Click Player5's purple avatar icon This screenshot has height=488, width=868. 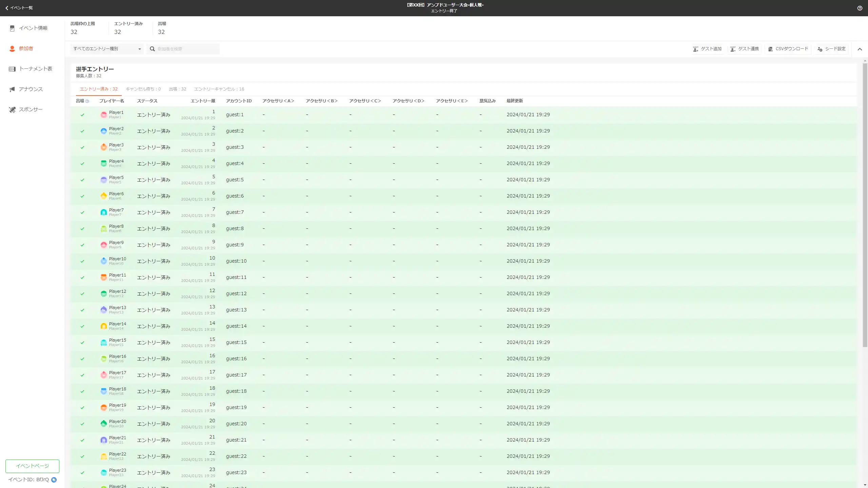pos(104,180)
